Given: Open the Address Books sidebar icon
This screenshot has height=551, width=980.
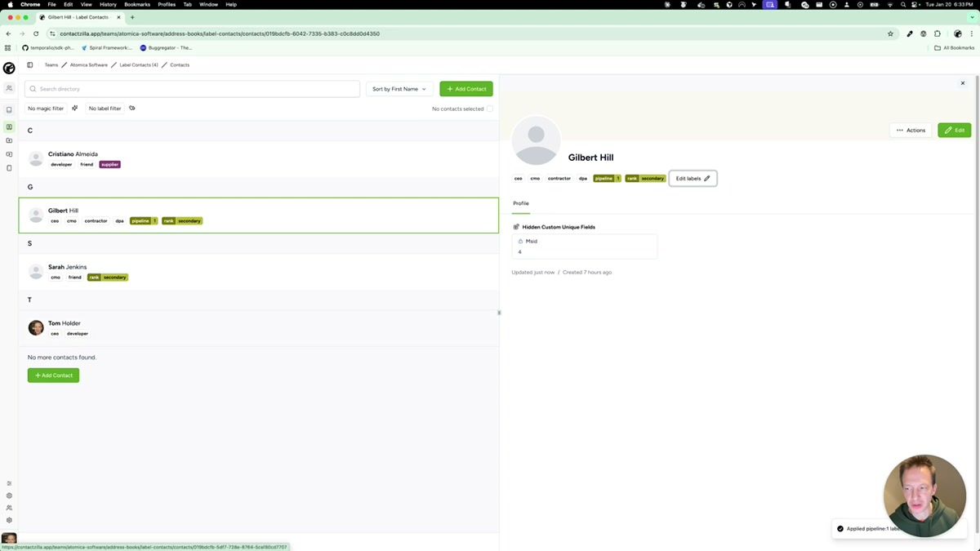Looking at the screenshot, I should (9, 127).
